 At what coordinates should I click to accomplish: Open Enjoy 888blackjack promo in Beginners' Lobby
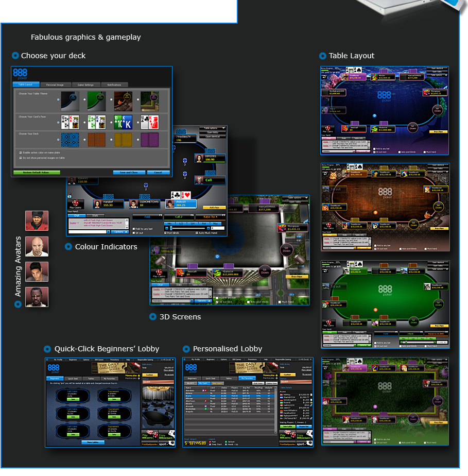click(166, 435)
